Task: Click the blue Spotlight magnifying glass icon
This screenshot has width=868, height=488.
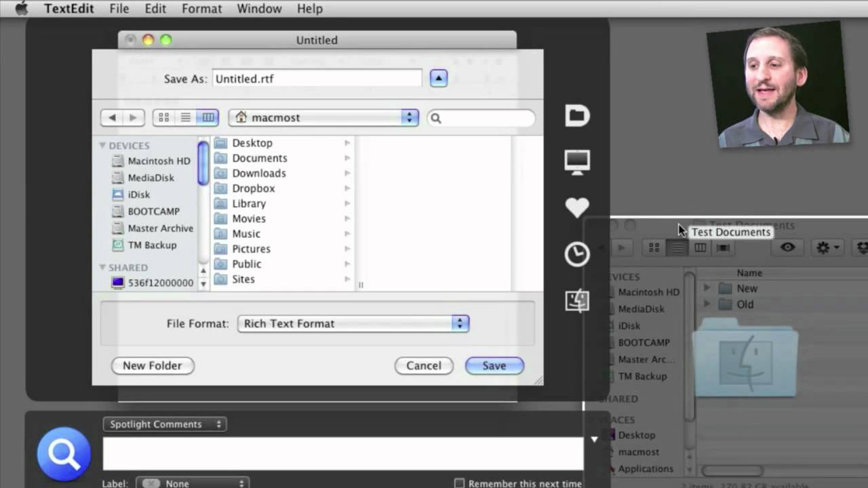Action: [x=64, y=454]
